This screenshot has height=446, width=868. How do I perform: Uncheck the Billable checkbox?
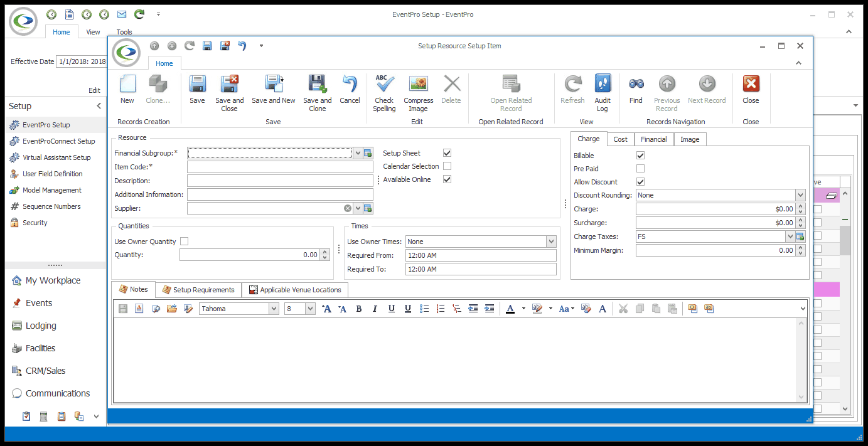tap(640, 156)
